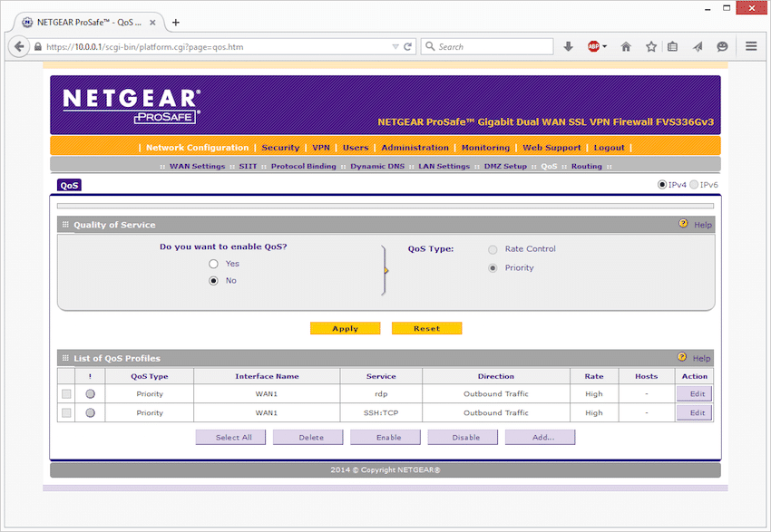Click the Delete profiles button
771x532 pixels.
[x=307, y=437]
